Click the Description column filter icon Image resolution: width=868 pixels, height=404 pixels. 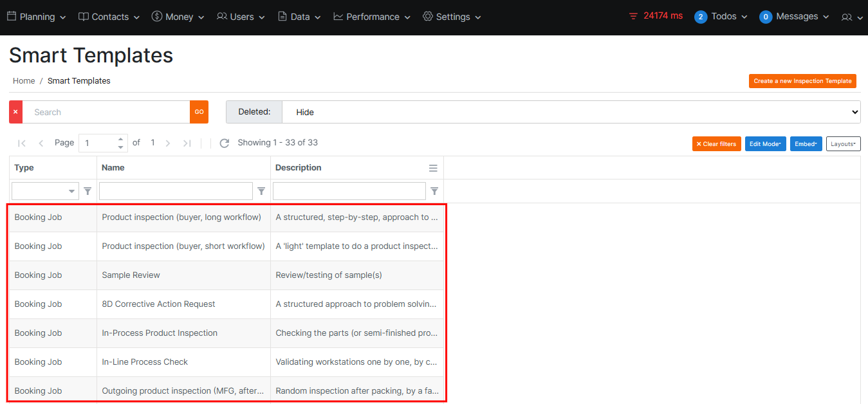(434, 191)
